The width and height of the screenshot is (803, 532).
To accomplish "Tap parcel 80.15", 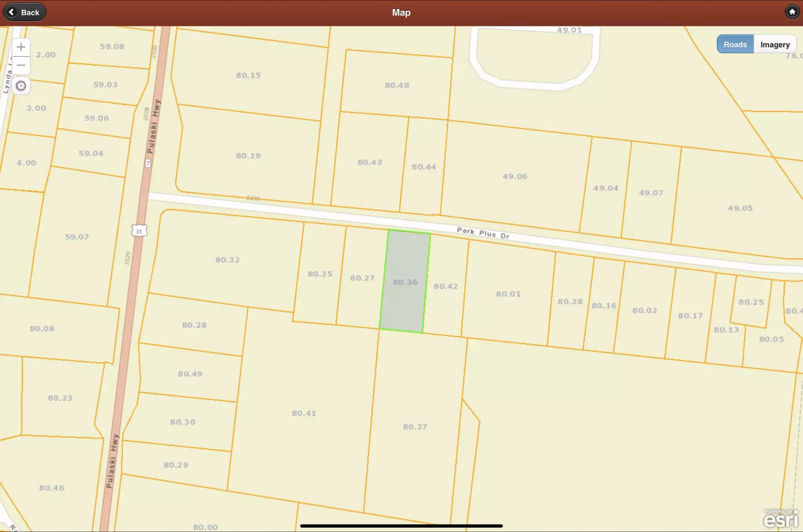I will point(248,75).
